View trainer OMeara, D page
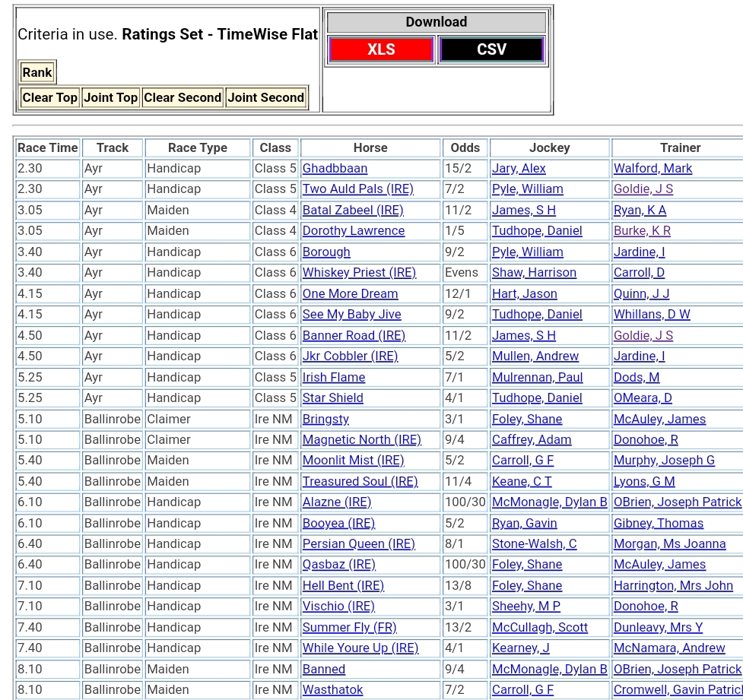The height and width of the screenshot is (700, 743). pyautogui.click(x=643, y=398)
